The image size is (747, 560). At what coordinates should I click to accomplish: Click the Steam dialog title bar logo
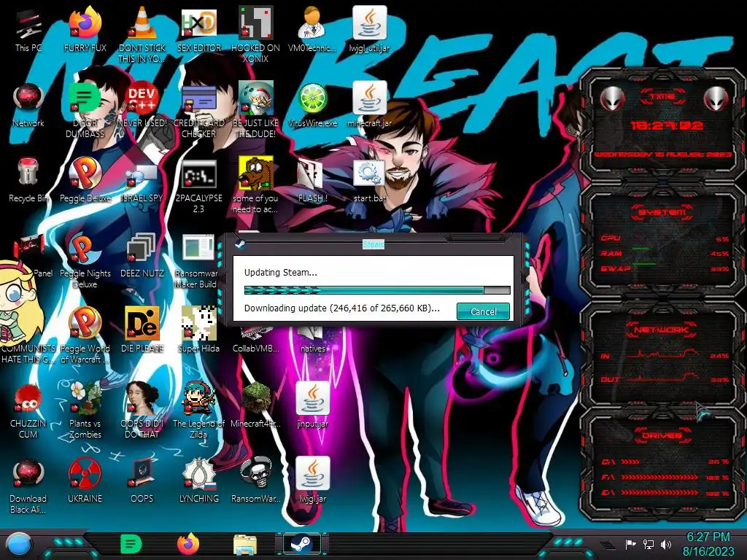(240, 244)
